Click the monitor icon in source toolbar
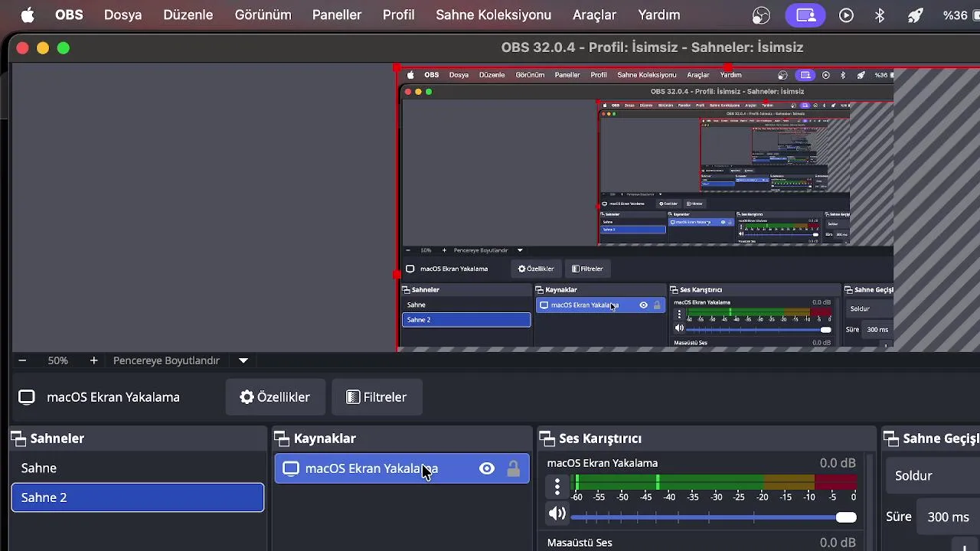This screenshot has height=551, width=980. [27, 397]
